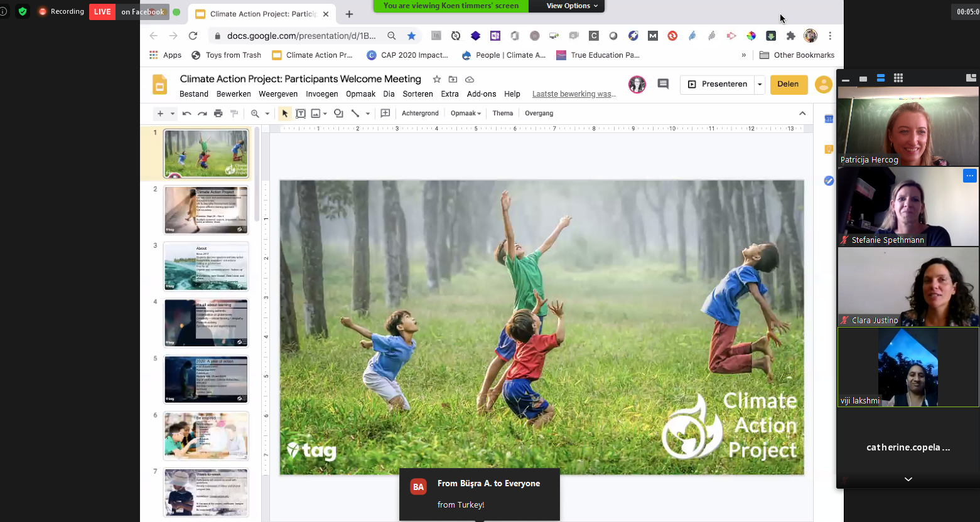Click the redo arrow in Slides toolbar

coord(202,114)
